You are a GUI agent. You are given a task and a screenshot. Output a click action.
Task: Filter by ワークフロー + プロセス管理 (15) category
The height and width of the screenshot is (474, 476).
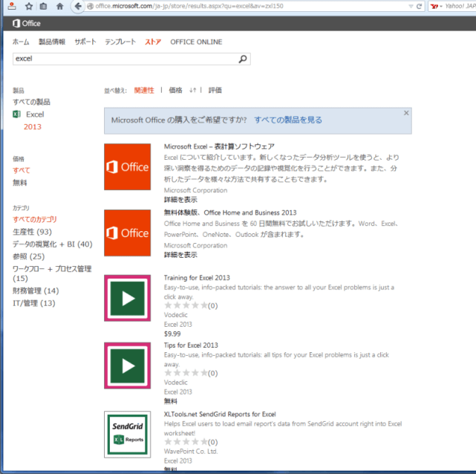coord(52,273)
